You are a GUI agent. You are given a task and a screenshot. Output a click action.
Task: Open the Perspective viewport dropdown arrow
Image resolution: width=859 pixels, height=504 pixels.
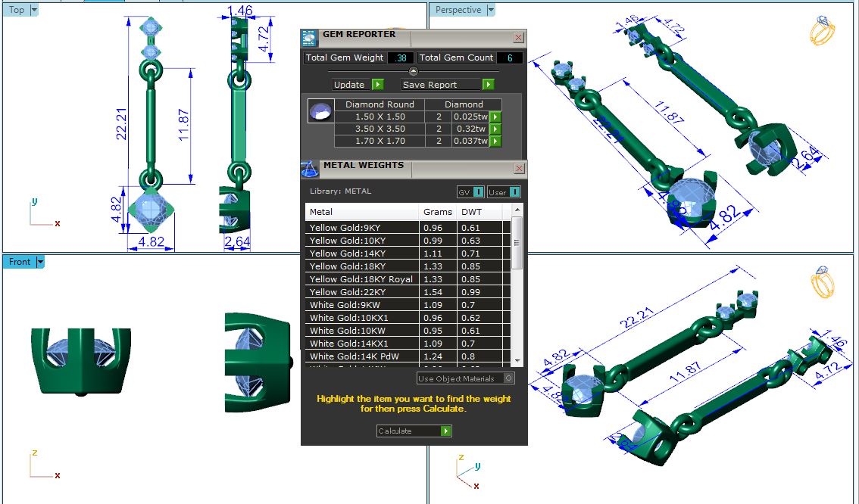tap(491, 10)
